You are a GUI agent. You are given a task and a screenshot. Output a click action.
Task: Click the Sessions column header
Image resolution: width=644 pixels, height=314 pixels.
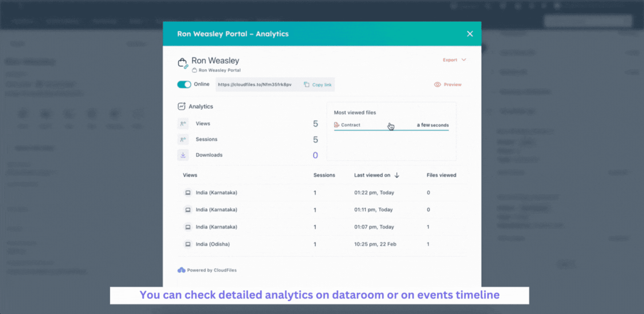point(324,175)
